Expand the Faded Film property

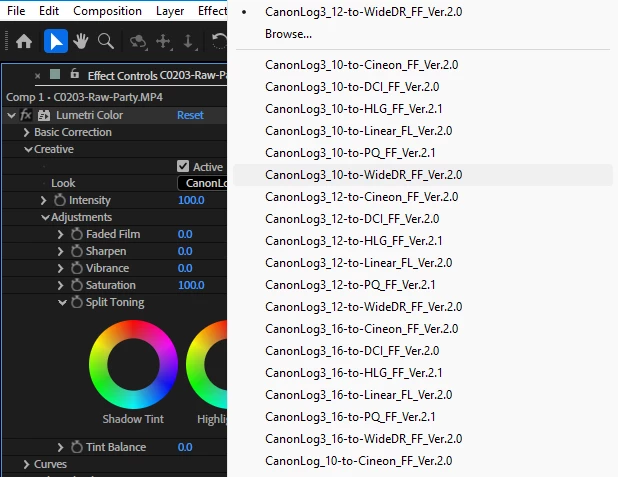pos(60,234)
